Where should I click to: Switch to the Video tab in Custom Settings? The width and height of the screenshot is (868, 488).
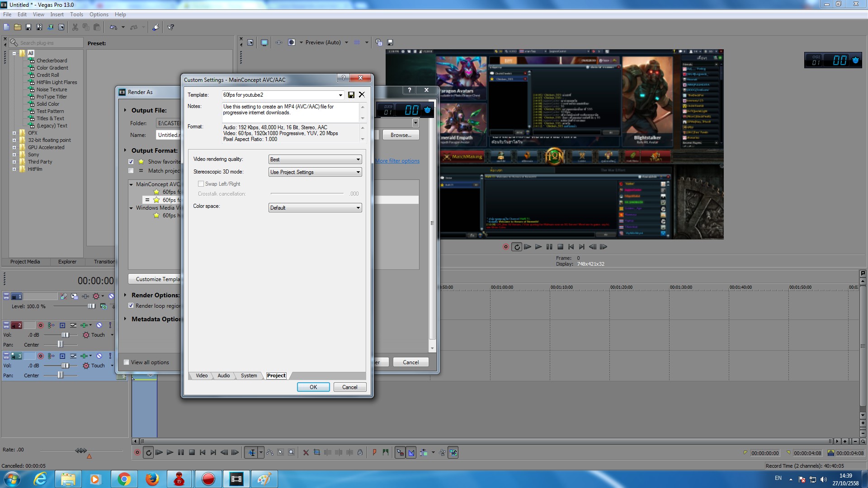202,375
